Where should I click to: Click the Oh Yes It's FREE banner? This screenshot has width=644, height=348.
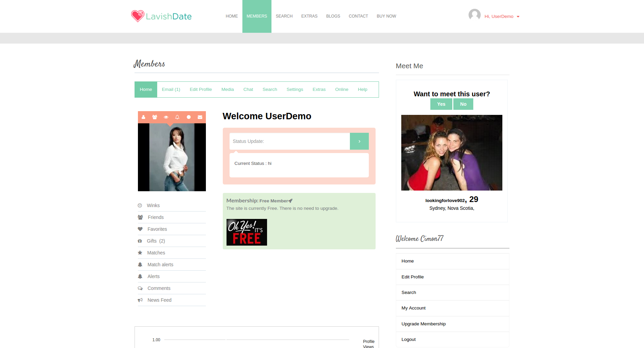tap(247, 232)
